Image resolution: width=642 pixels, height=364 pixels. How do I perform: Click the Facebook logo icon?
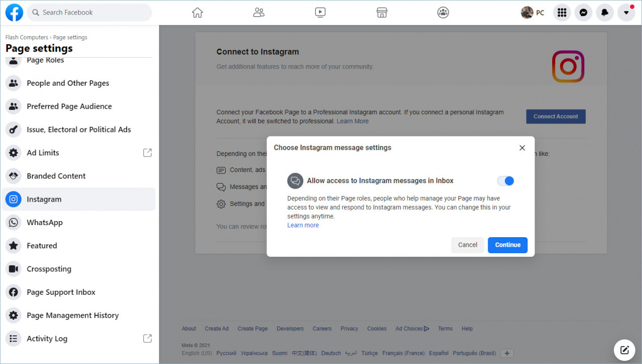point(14,13)
